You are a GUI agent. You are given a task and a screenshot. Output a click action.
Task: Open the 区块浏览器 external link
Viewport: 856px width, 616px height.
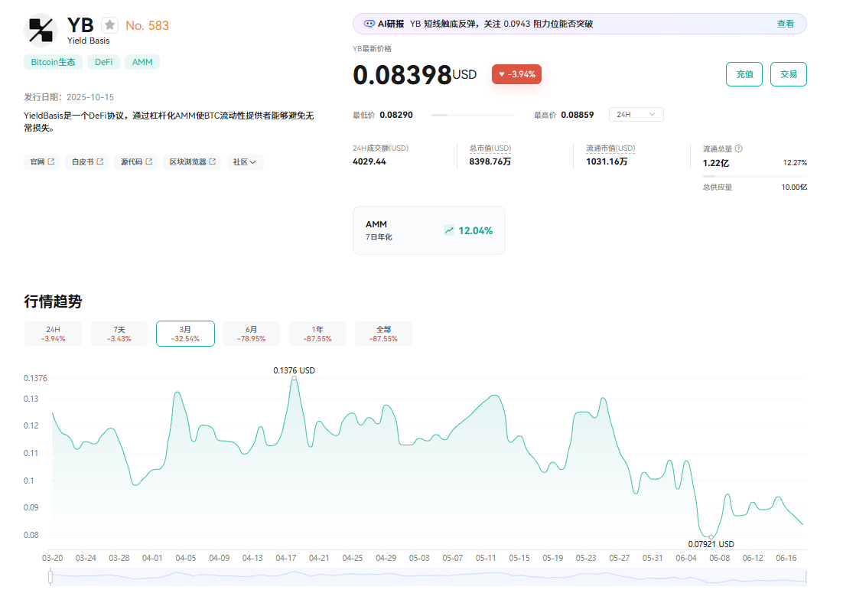pos(192,162)
